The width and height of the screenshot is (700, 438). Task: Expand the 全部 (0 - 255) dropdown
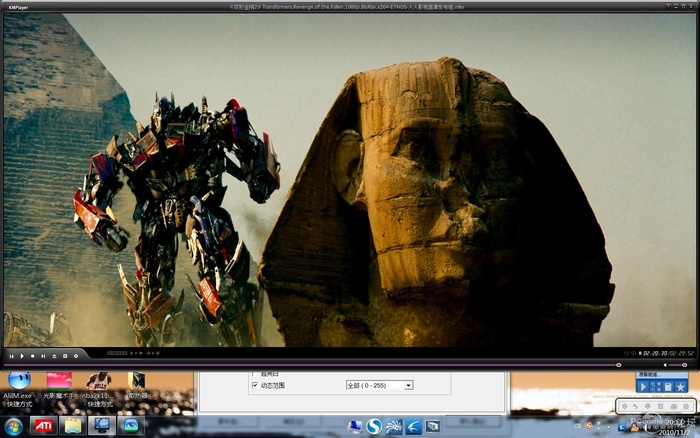click(408, 385)
